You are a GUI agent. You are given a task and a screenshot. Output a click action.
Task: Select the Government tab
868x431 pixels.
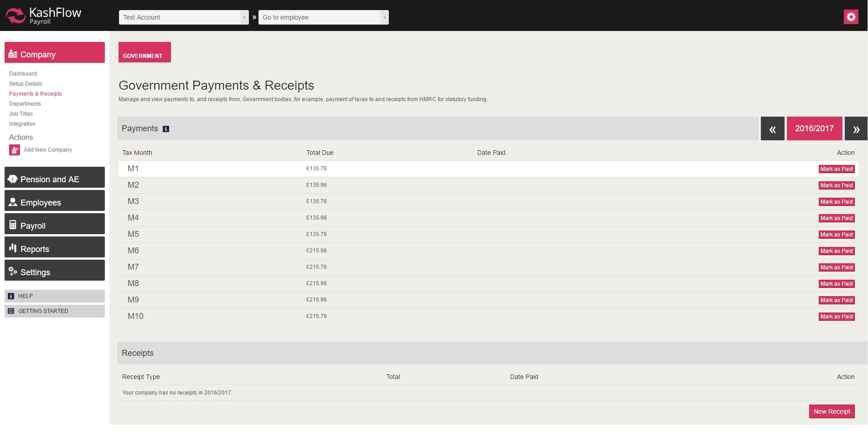pos(145,52)
